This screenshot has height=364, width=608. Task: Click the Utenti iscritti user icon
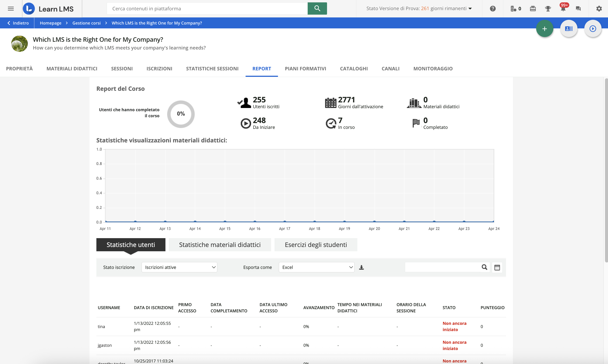[x=244, y=103]
